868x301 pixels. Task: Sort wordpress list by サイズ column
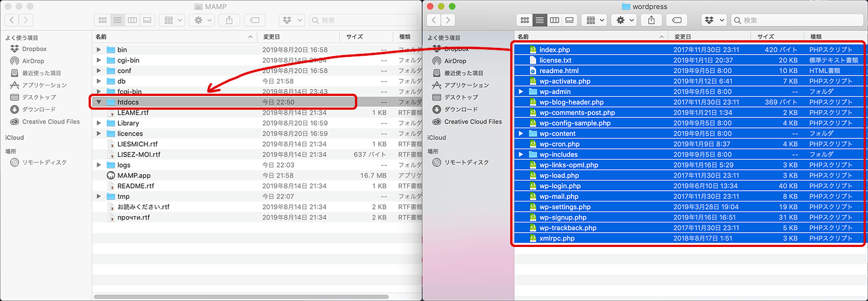point(777,37)
